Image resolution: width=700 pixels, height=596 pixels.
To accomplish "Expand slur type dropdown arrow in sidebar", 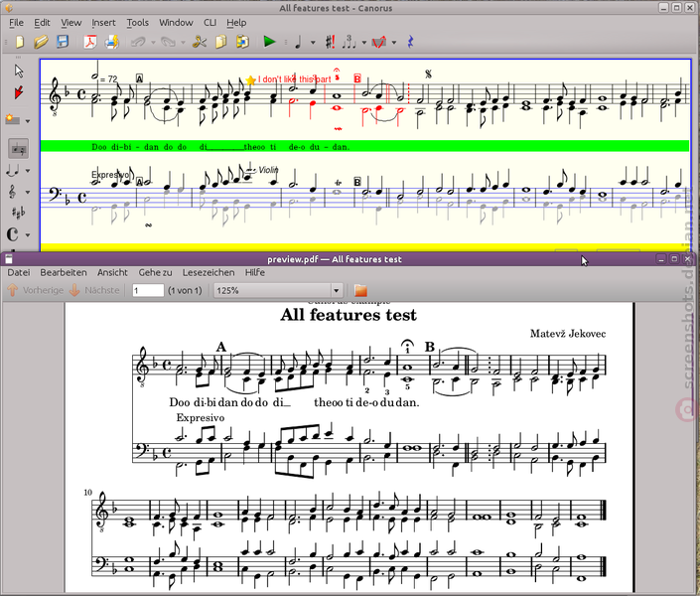I will 28,171.
